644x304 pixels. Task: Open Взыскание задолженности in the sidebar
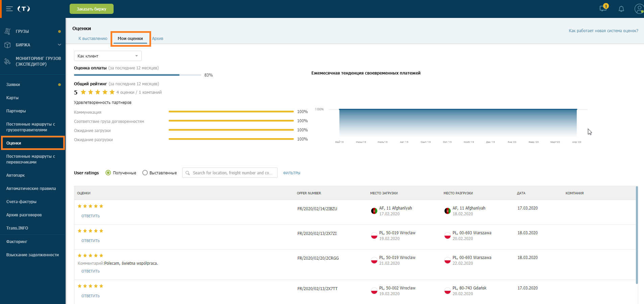tap(32, 255)
